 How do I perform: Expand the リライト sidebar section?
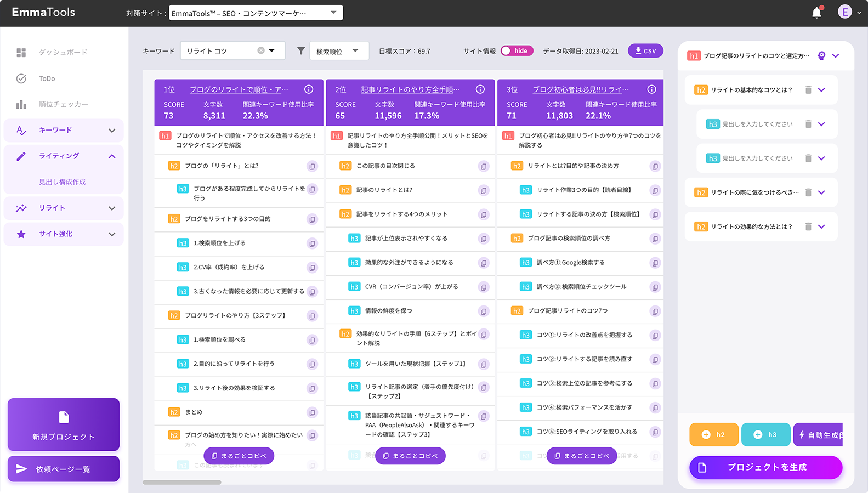112,208
